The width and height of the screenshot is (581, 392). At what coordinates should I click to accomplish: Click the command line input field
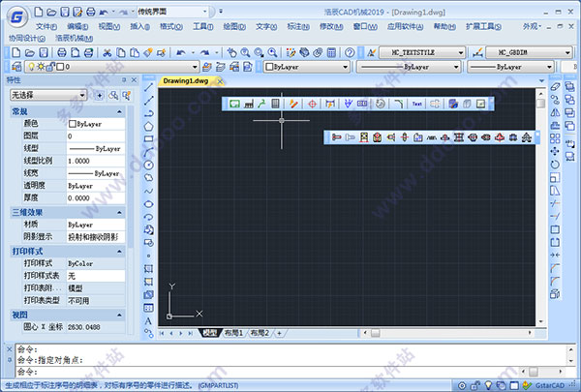(290, 371)
